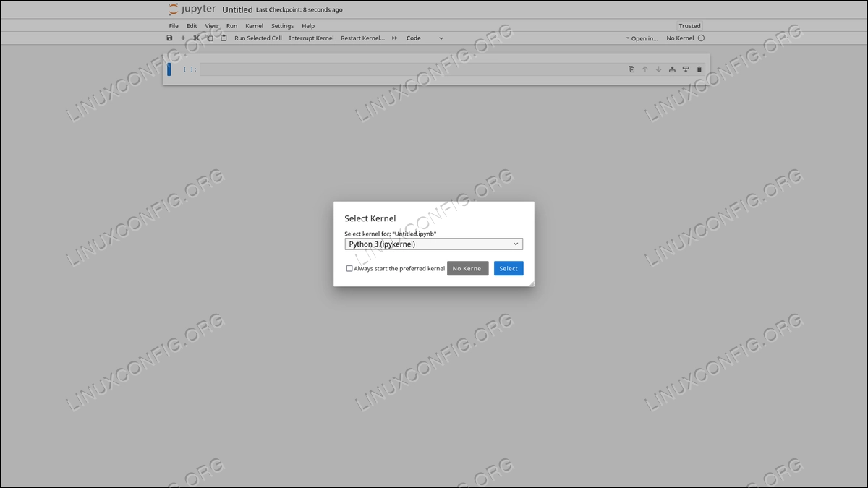The width and height of the screenshot is (868, 488).
Task: Expand the Open in... dropdown
Action: (642, 38)
